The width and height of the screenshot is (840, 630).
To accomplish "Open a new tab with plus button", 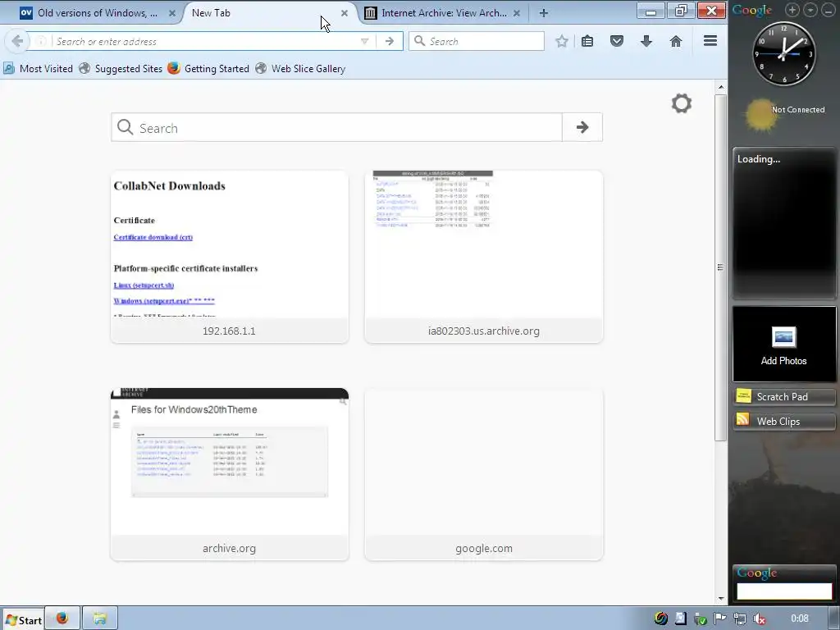I will coord(544,13).
